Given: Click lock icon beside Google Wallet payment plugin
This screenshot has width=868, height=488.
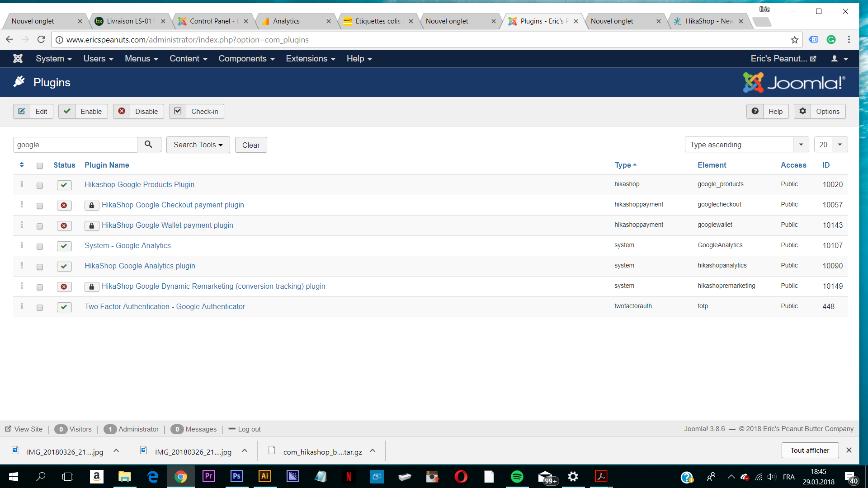Looking at the screenshot, I should pos(92,225).
